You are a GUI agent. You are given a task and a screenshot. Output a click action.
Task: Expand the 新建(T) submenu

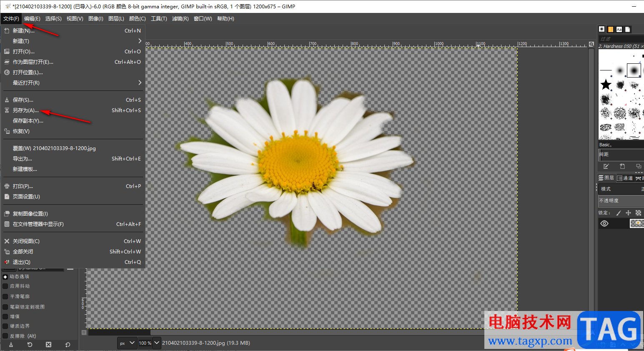click(73, 41)
